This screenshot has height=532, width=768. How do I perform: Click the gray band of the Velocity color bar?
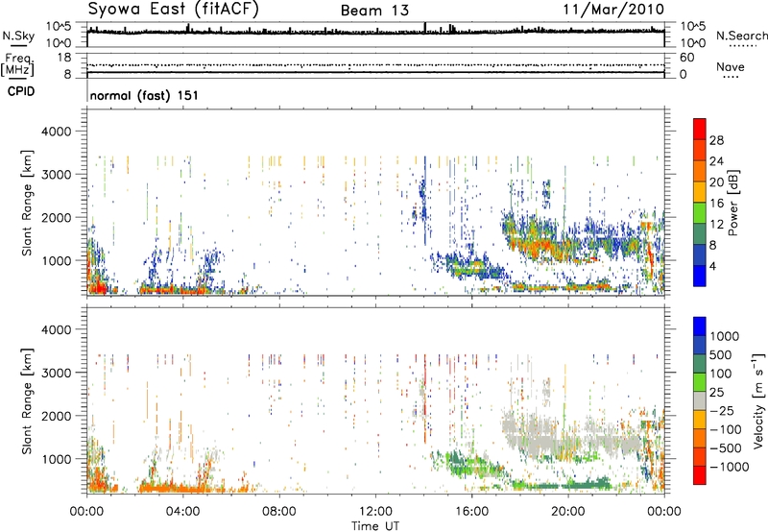coord(700,400)
